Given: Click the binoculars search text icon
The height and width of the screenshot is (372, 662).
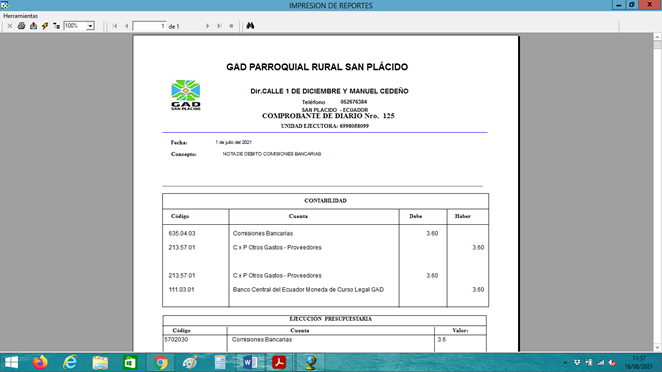Looking at the screenshot, I should [x=250, y=26].
